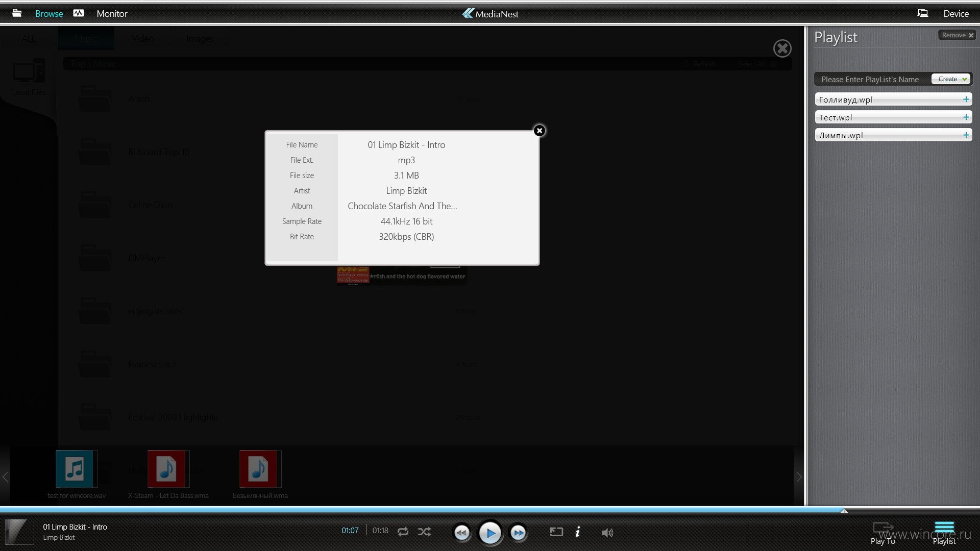Click the Refresh button
This screenshot has width=980, height=551.
point(700,64)
